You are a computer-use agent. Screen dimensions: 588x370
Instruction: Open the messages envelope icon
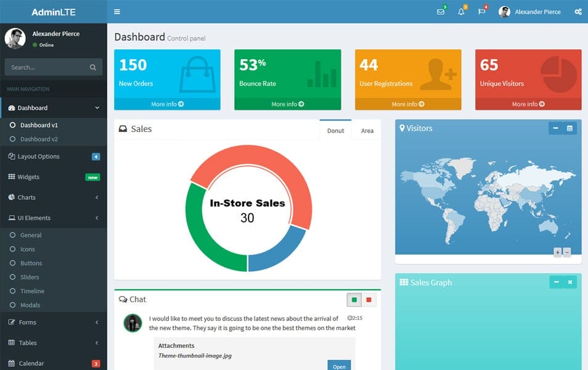[x=440, y=12]
